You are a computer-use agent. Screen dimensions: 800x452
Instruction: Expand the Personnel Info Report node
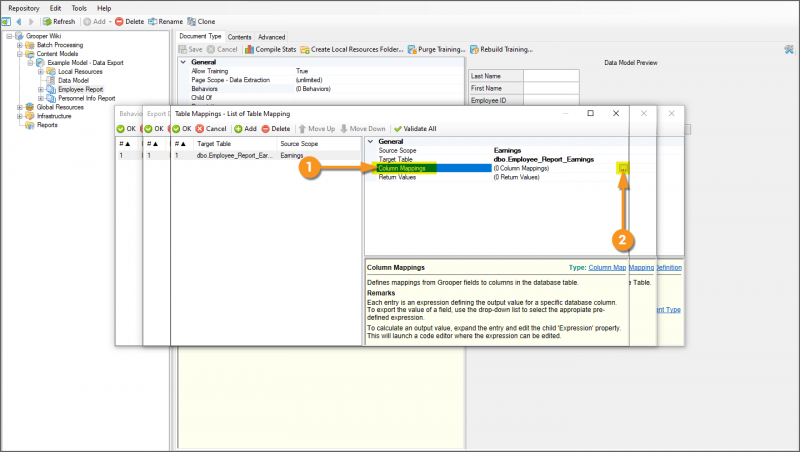click(41, 98)
